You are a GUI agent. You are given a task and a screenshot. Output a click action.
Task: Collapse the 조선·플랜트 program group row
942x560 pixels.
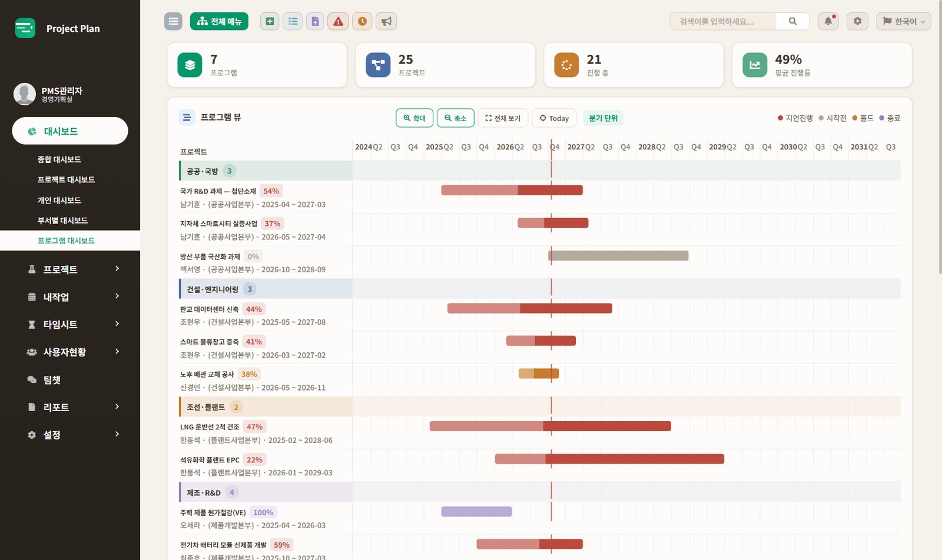tap(266, 406)
